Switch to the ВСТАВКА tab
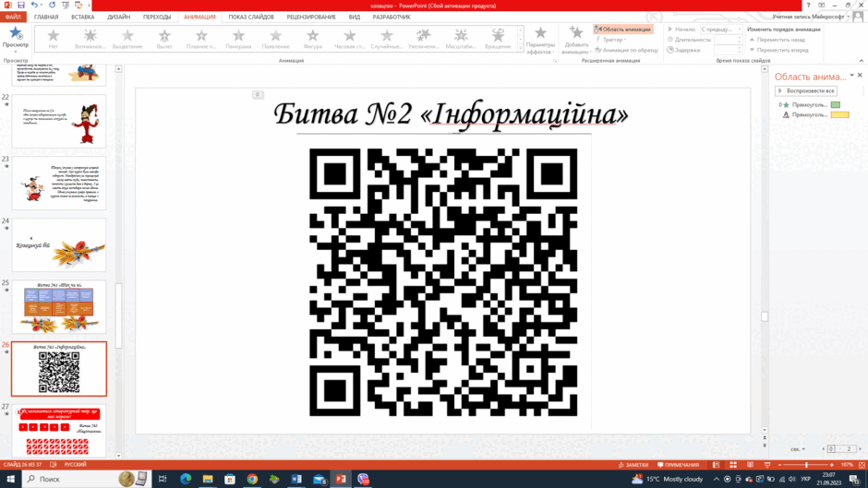This screenshot has height=488, width=868. 82,18
